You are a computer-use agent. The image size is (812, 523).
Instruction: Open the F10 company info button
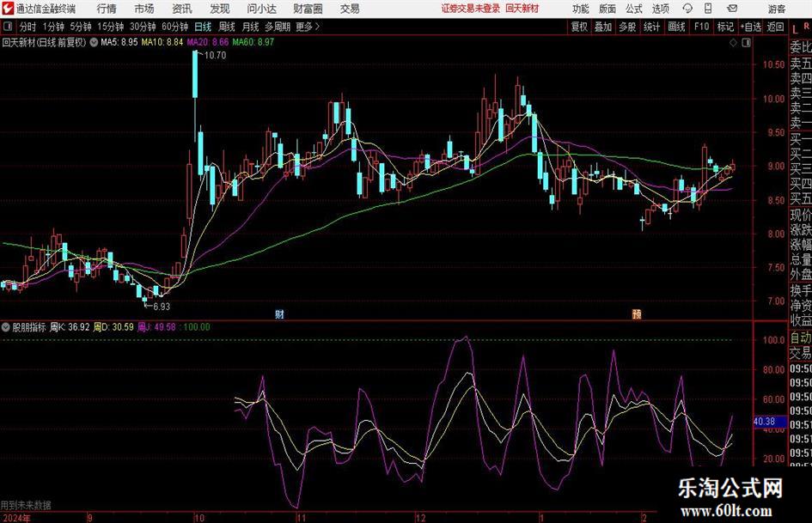click(701, 27)
